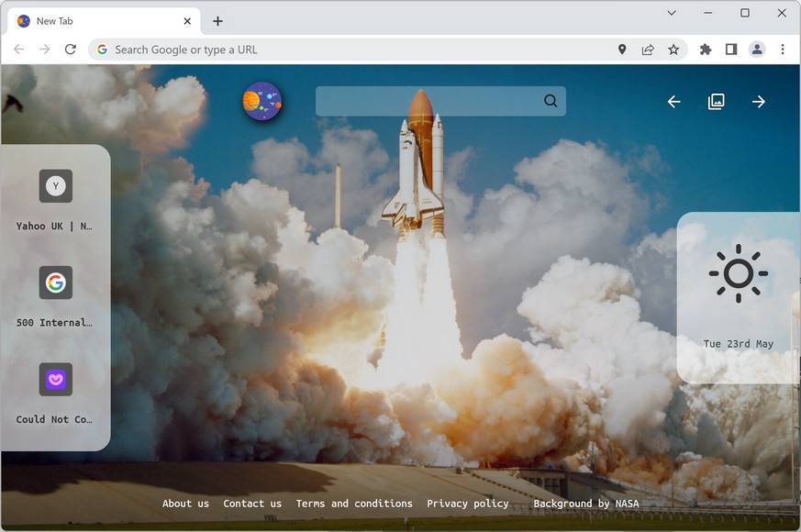Open the purple Could Not Co shortcut

tap(55, 379)
